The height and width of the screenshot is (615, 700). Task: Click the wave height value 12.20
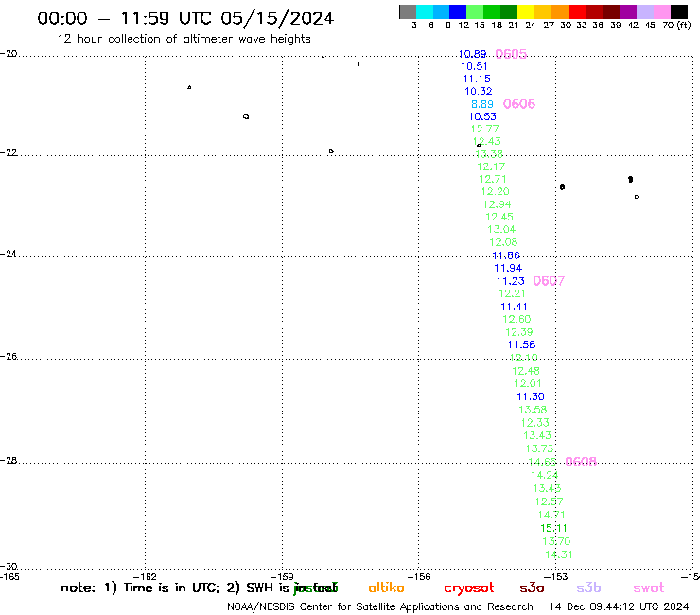(496, 192)
